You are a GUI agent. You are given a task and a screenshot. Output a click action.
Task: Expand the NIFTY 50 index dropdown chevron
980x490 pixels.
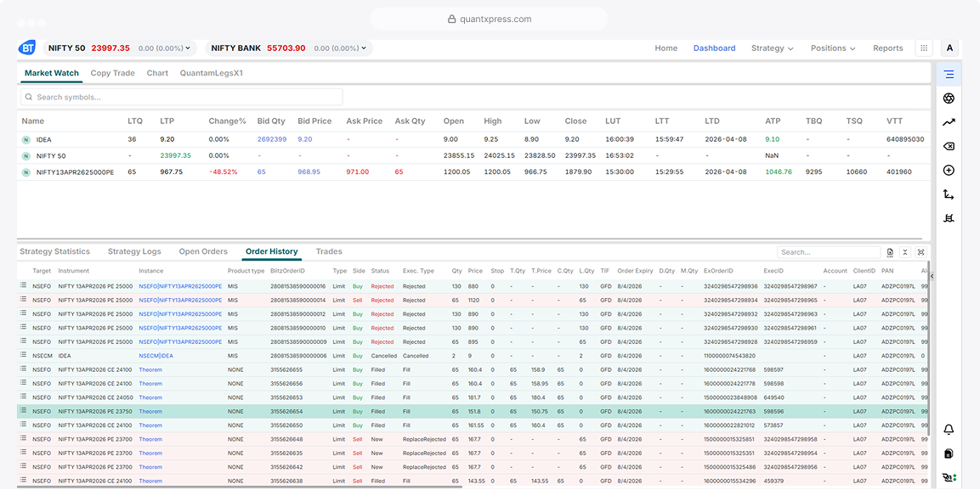point(188,48)
